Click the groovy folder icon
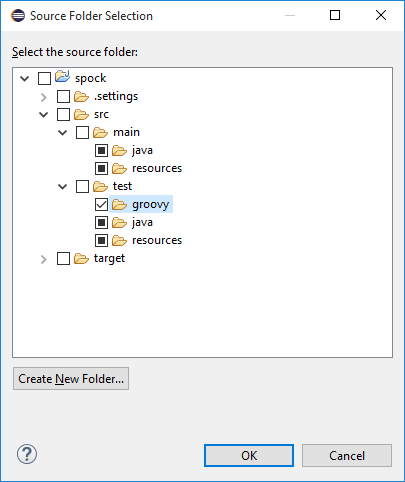The image size is (405, 482). (119, 205)
